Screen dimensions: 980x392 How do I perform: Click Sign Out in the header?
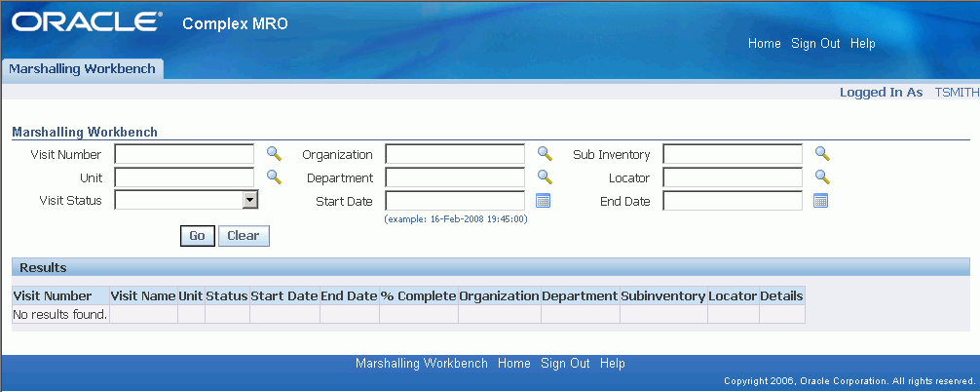coord(815,43)
